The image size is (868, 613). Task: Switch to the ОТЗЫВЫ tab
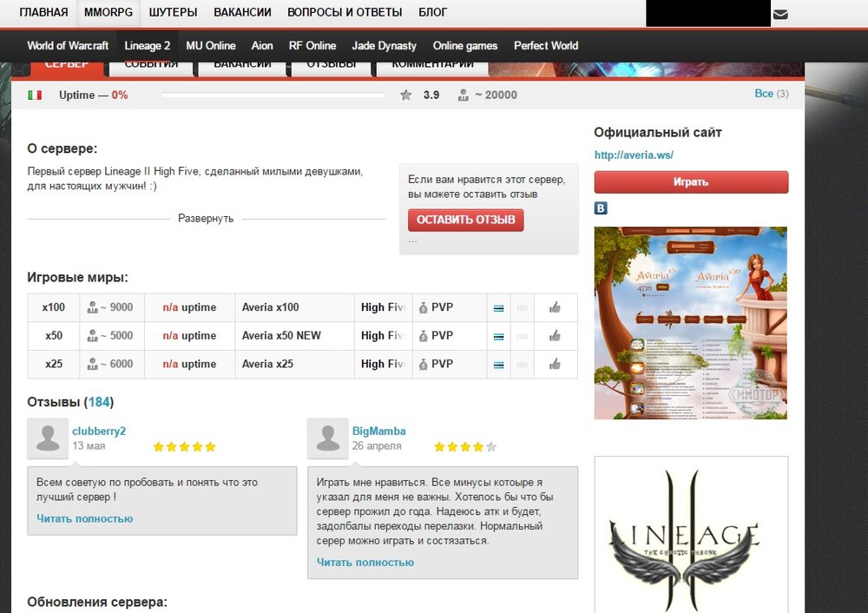click(x=332, y=65)
